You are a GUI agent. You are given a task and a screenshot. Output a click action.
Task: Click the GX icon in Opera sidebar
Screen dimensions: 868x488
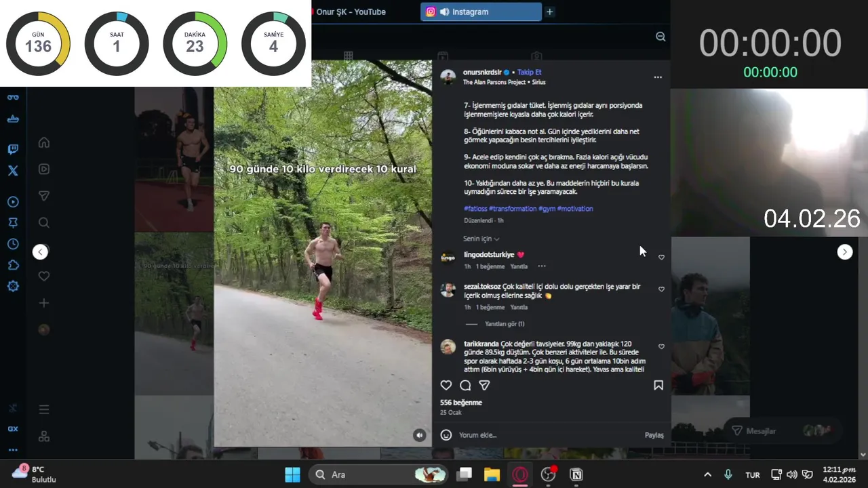tap(13, 429)
